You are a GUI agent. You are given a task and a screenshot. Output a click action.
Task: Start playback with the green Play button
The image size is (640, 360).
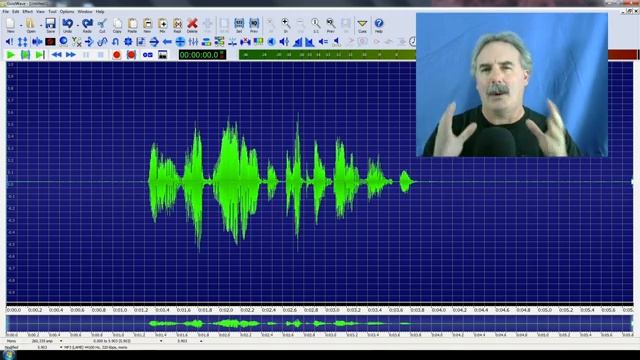click(11, 55)
